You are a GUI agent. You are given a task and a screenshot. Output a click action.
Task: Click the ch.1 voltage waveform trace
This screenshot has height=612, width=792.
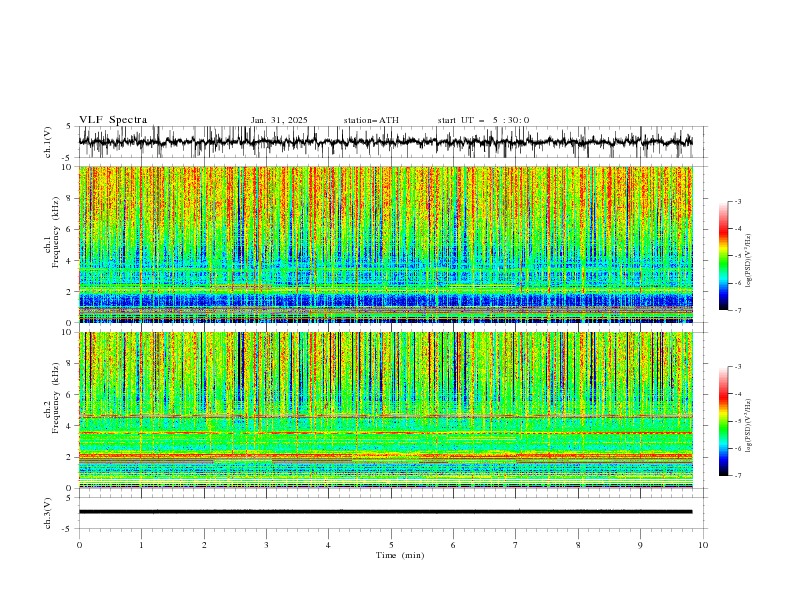385,142
